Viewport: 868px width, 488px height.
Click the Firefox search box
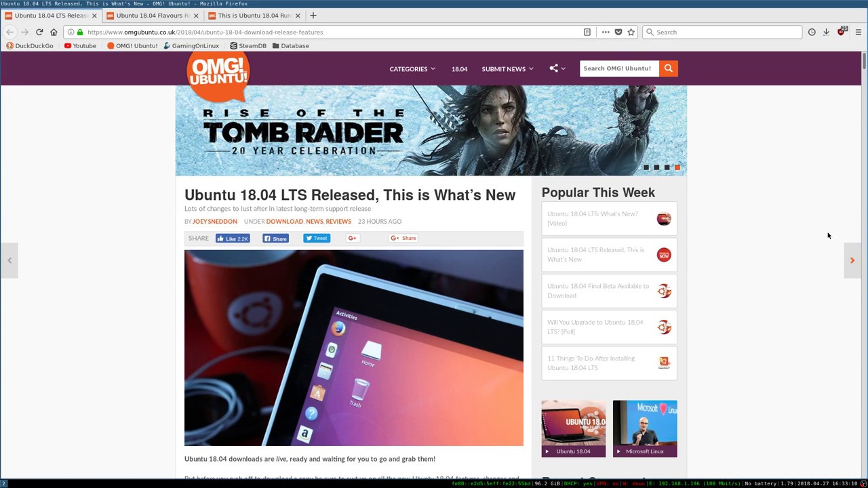[722, 32]
